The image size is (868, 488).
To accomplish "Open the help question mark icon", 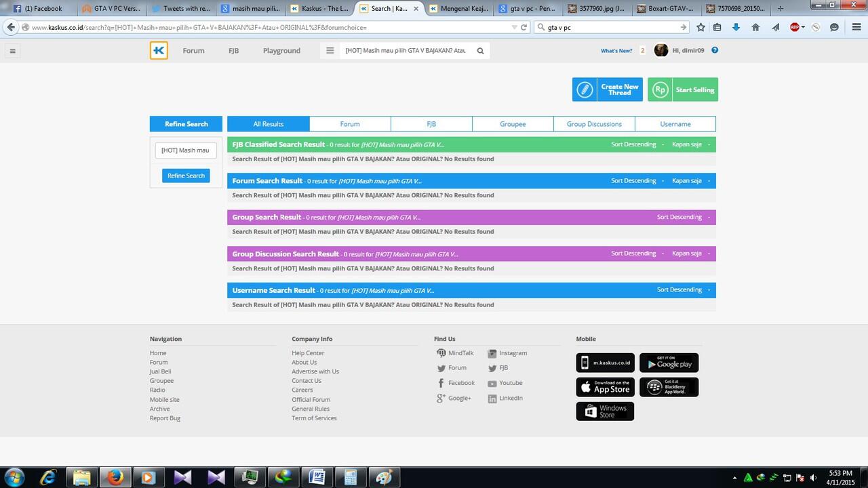I will tap(715, 50).
